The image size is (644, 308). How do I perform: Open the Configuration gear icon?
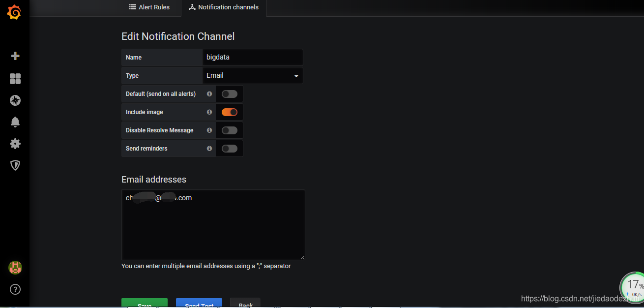pos(15,144)
